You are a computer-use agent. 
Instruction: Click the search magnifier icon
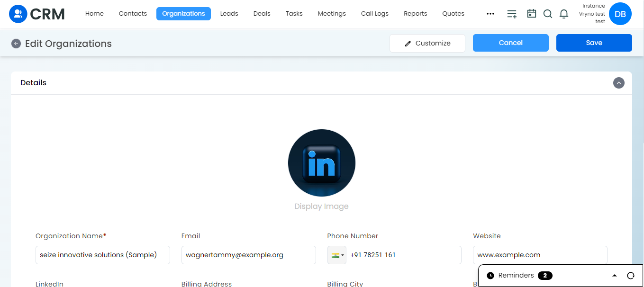tap(548, 14)
